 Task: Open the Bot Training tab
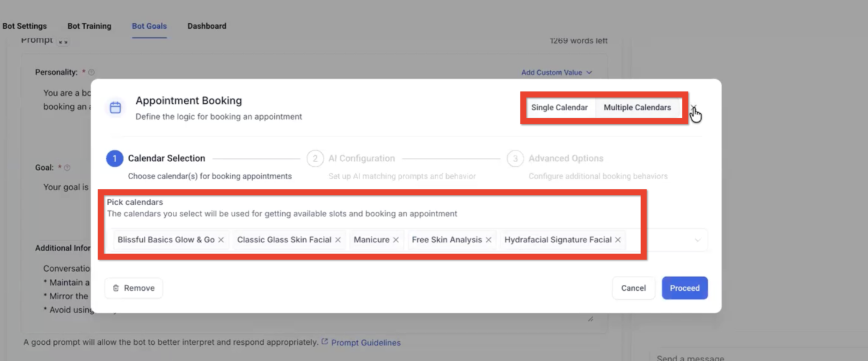click(x=89, y=26)
